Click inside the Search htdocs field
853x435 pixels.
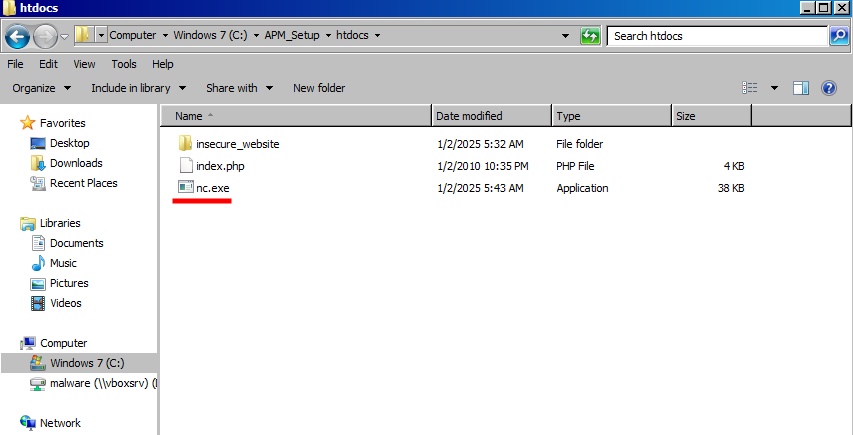[x=717, y=36]
